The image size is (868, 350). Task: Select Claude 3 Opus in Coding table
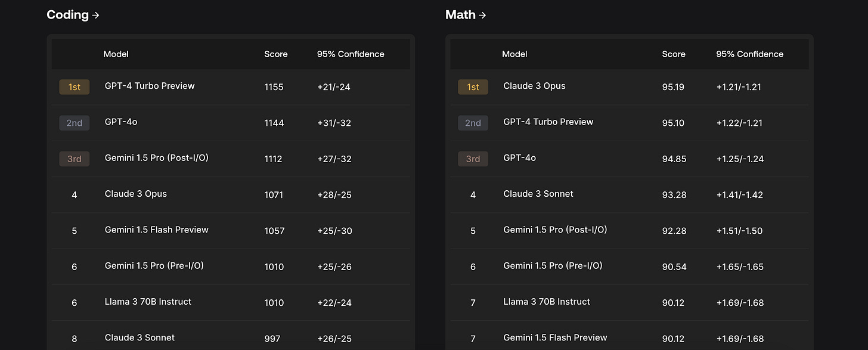[x=136, y=194]
